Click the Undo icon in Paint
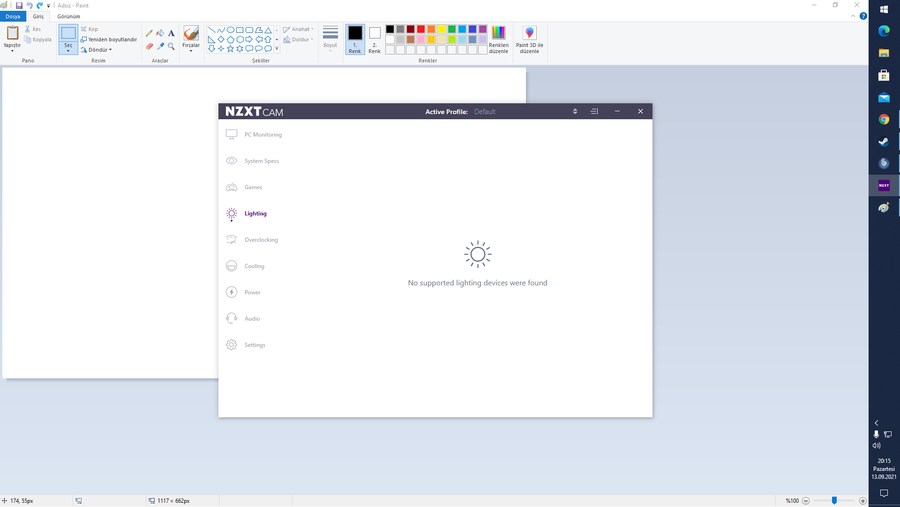This screenshot has width=900, height=507. tap(29, 5)
